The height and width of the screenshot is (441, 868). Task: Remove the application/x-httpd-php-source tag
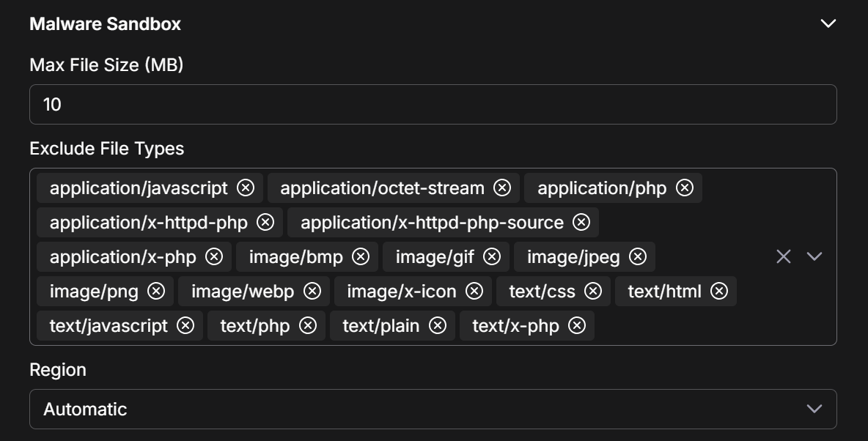click(581, 222)
